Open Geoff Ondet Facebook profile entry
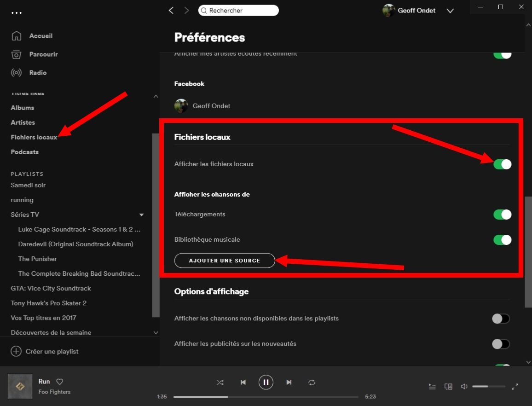This screenshot has height=406, width=532. coord(202,106)
